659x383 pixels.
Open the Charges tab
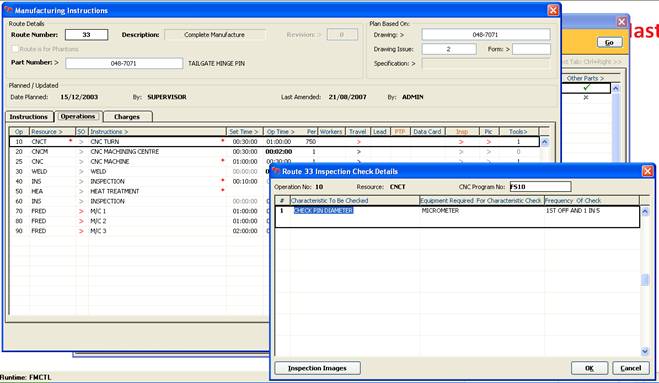coord(127,117)
